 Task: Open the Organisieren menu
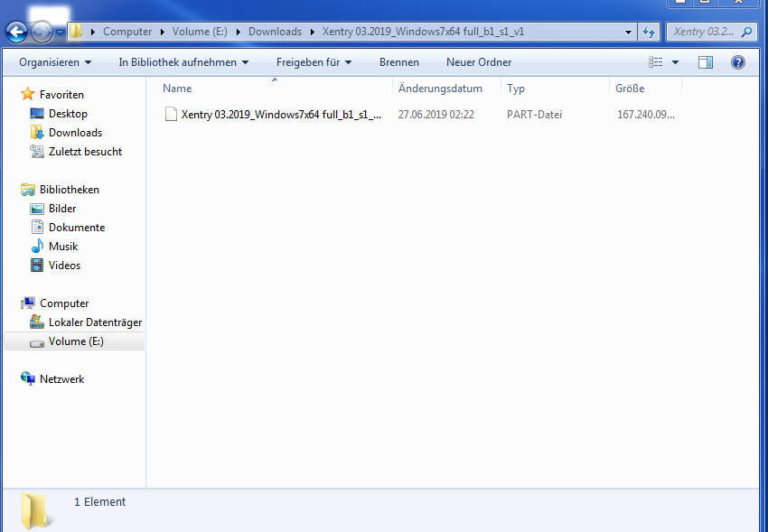[55, 62]
